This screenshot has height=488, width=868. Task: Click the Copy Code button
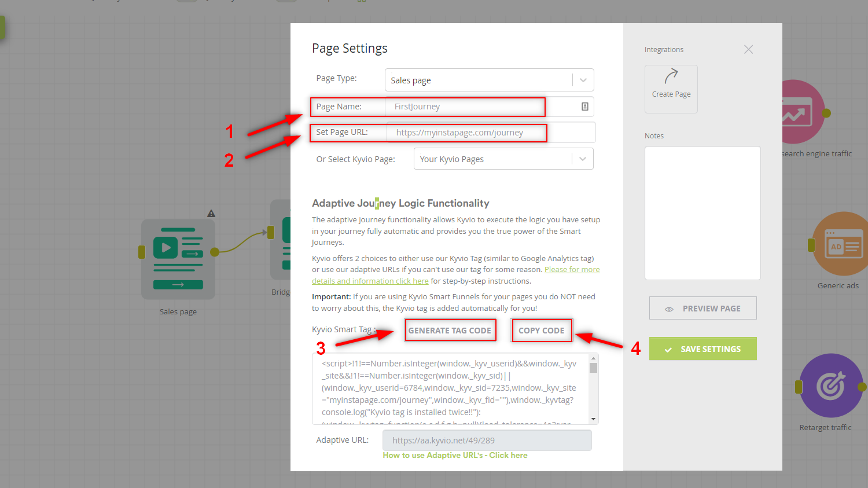click(x=542, y=331)
